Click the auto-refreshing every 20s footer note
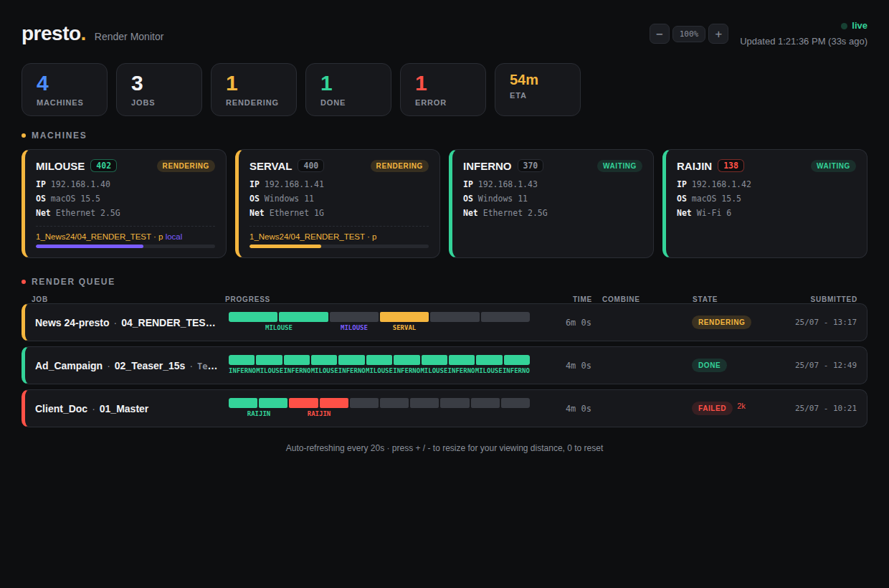The width and height of the screenshot is (889, 588). click(x=444, y=448)
